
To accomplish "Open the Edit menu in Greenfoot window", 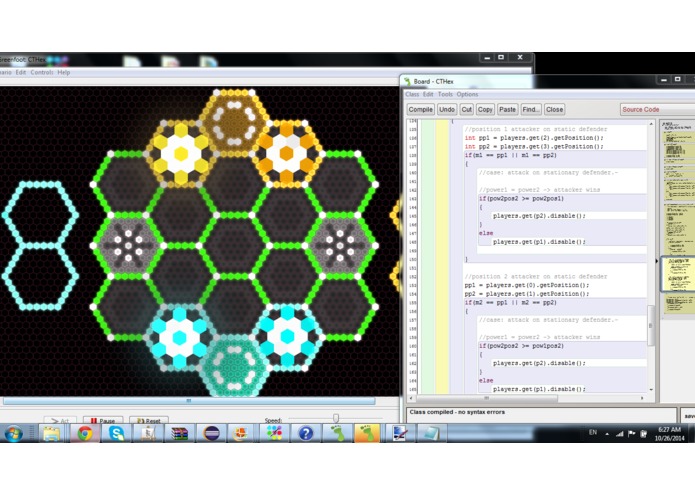I will (x=21, y=72).
